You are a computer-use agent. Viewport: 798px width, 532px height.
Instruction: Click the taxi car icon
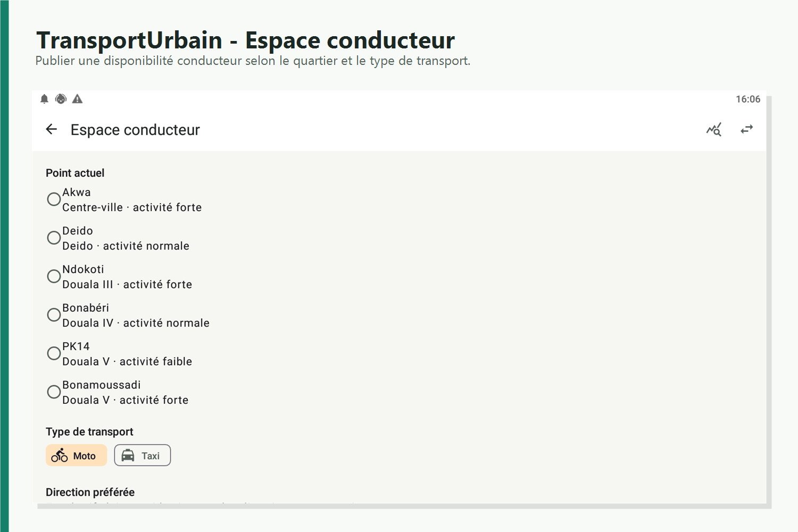point(128,455)
